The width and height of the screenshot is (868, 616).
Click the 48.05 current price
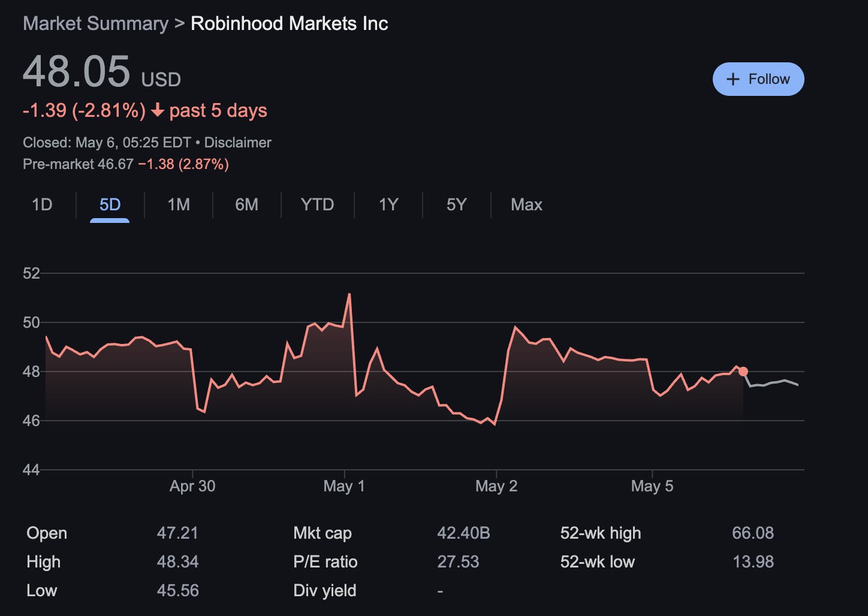(x=76, y=71)
